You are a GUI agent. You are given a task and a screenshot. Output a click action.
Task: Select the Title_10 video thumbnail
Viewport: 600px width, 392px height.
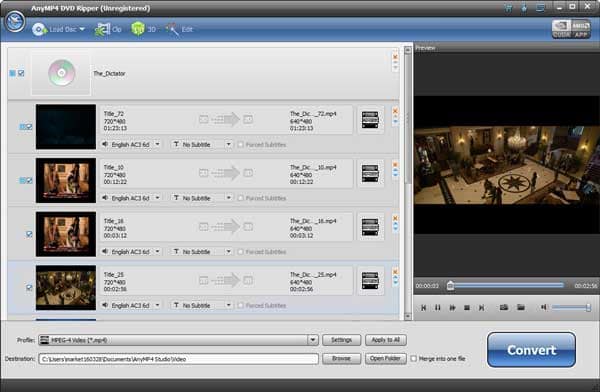66,180
